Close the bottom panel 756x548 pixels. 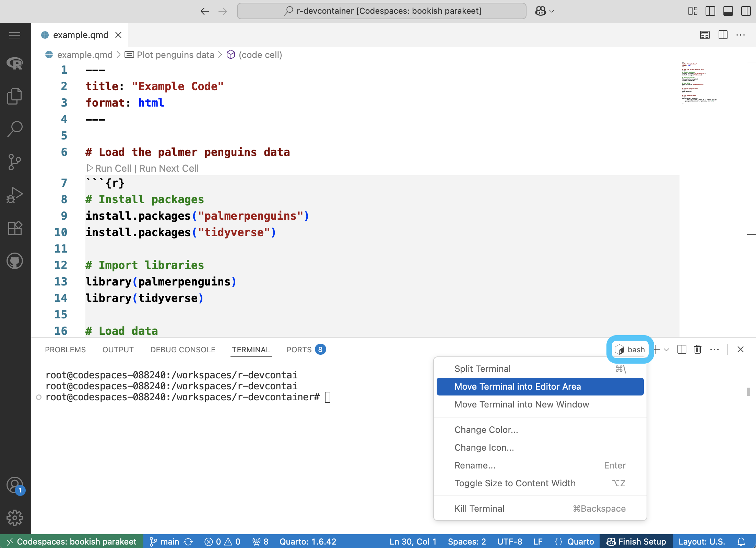tap(741, 350)
